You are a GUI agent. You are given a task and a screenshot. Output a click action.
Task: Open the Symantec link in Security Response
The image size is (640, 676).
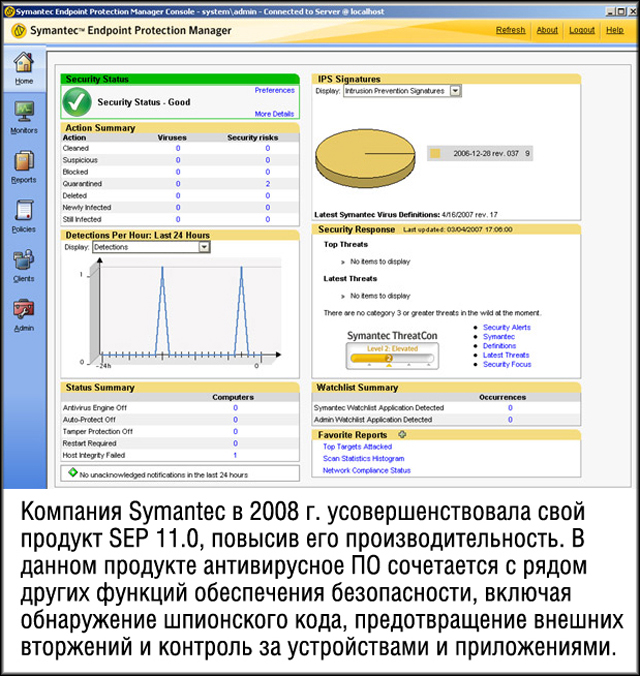tap(499, 337)
